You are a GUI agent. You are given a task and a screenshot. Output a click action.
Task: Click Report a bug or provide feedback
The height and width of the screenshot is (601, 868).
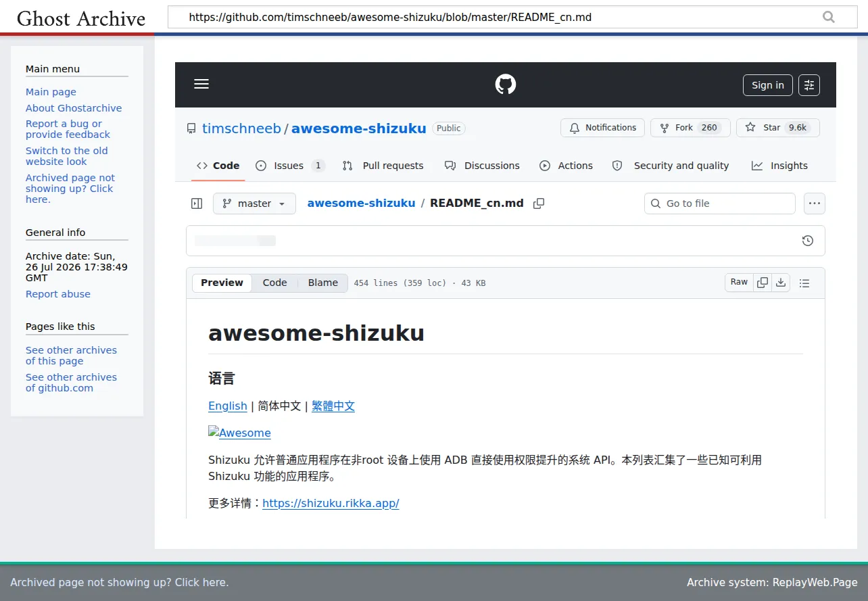click(x=68, y=129)
